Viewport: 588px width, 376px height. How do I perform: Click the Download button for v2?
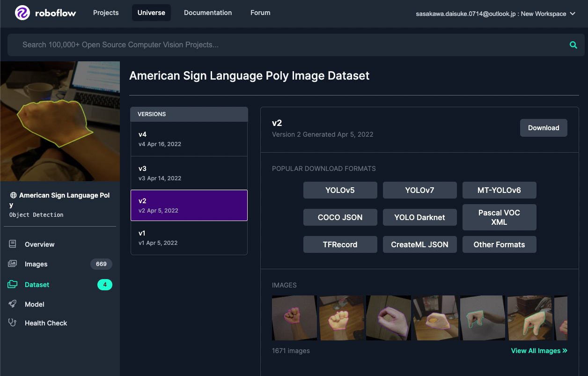point(544,127)
